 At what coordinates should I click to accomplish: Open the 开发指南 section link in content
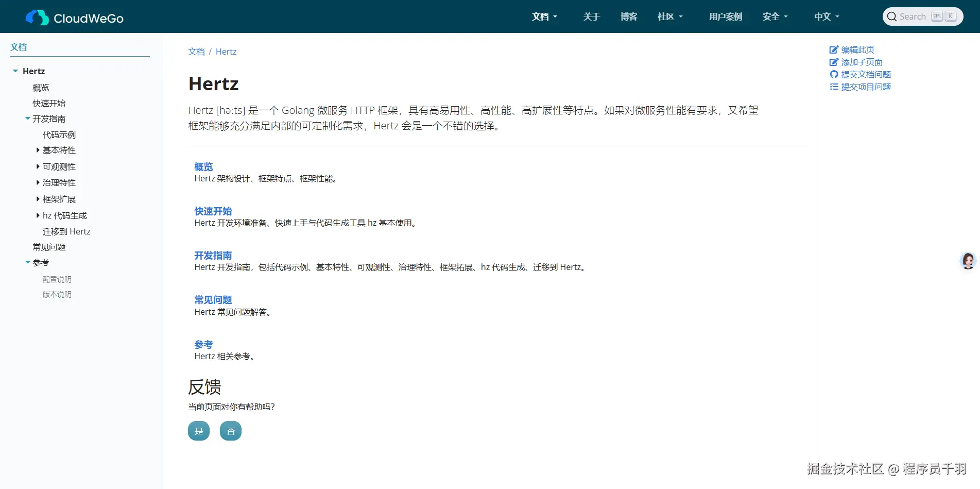point(213,255)
